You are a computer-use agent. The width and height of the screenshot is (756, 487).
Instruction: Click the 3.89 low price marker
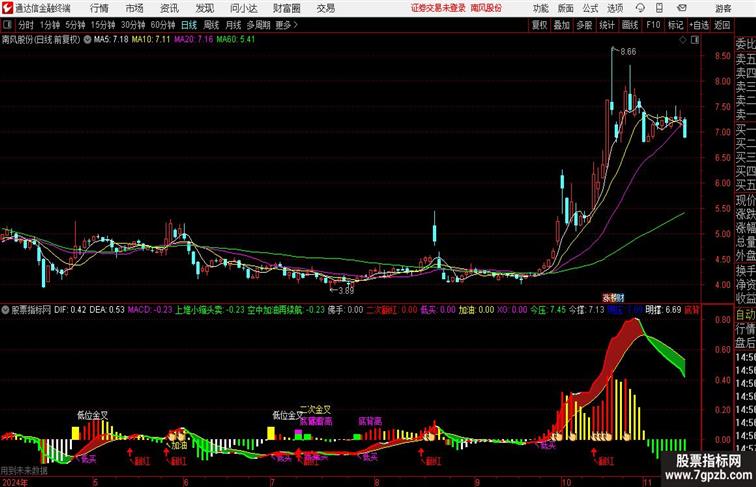tap(345, 290)
